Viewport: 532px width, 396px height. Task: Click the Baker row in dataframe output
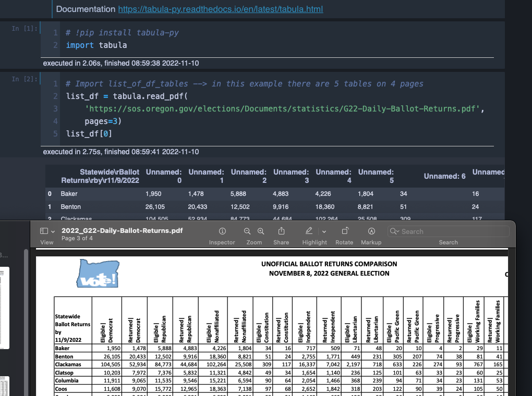tap(275, 194)
